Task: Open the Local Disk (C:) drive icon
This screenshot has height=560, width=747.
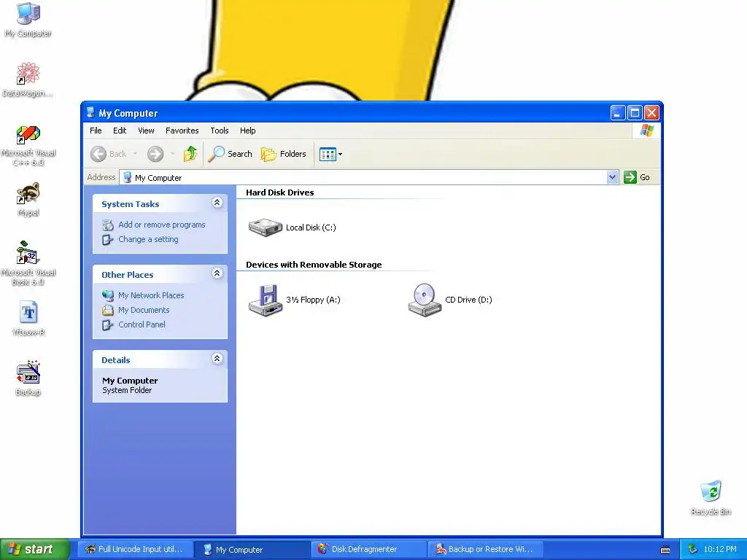Action: 266,227
